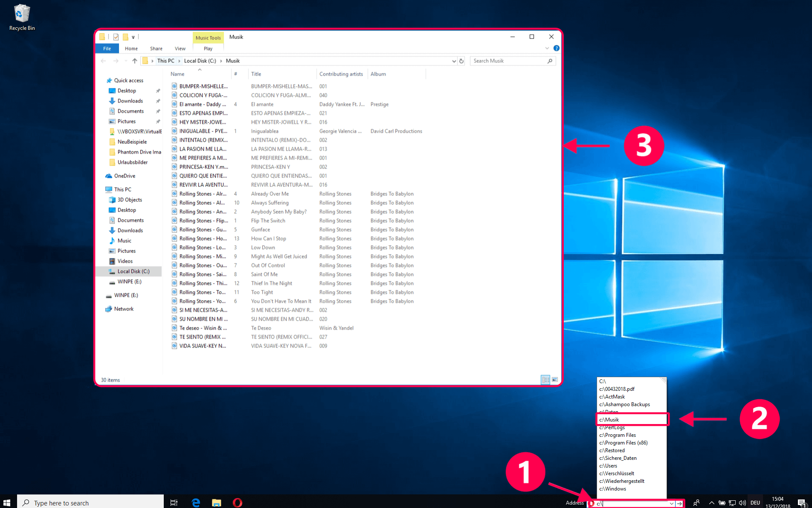This screenshot has width=812, height=508.
Task: Click the Properties quick access toolbar icon
Action: pos(116,37)
